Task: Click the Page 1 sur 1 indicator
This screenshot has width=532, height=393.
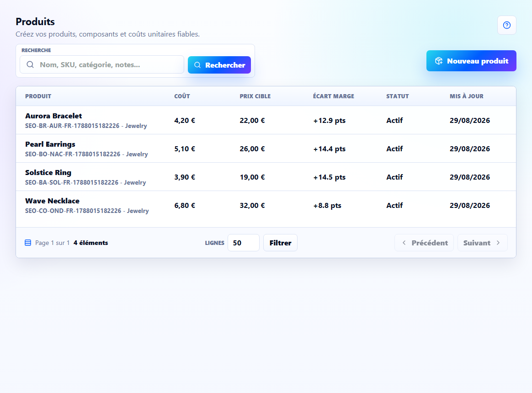Action: (x=52, y=243)
